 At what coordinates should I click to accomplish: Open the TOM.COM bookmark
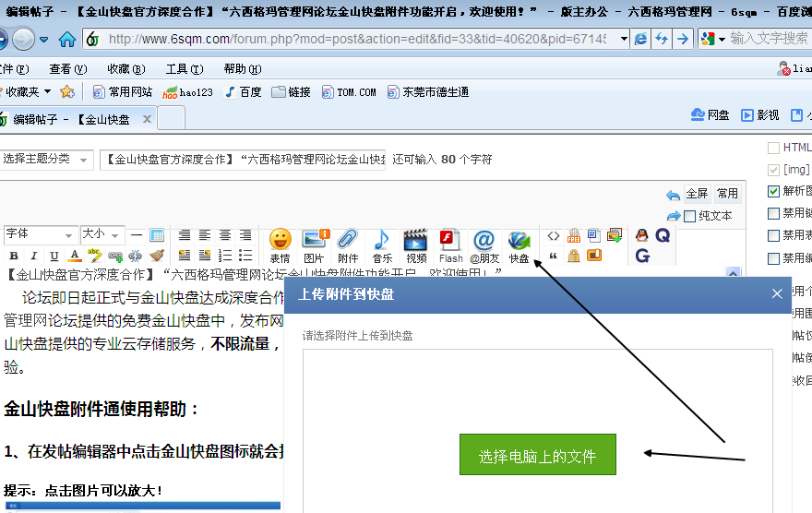tap(349, 92)
